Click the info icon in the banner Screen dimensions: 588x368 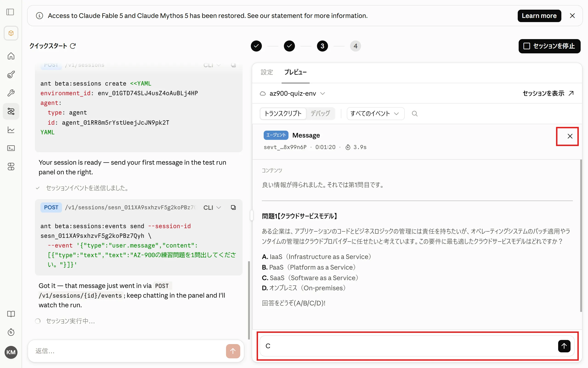[39, 16]
